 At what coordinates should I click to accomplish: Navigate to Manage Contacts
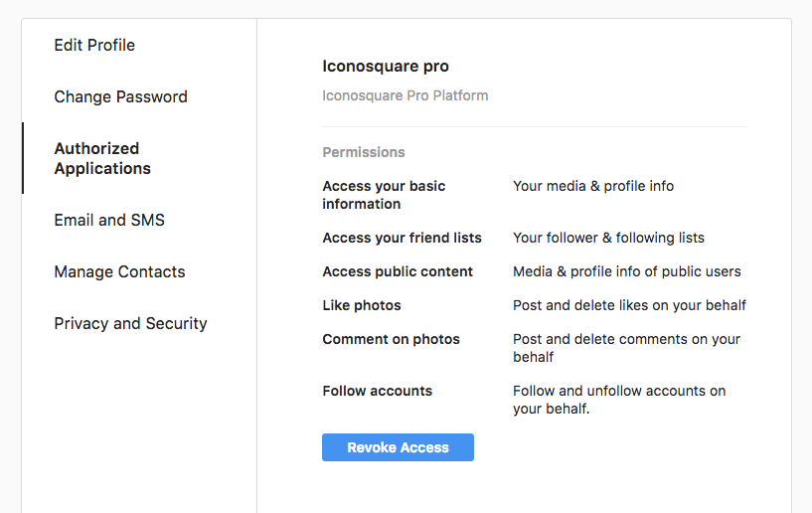click(x=119, y=271)
